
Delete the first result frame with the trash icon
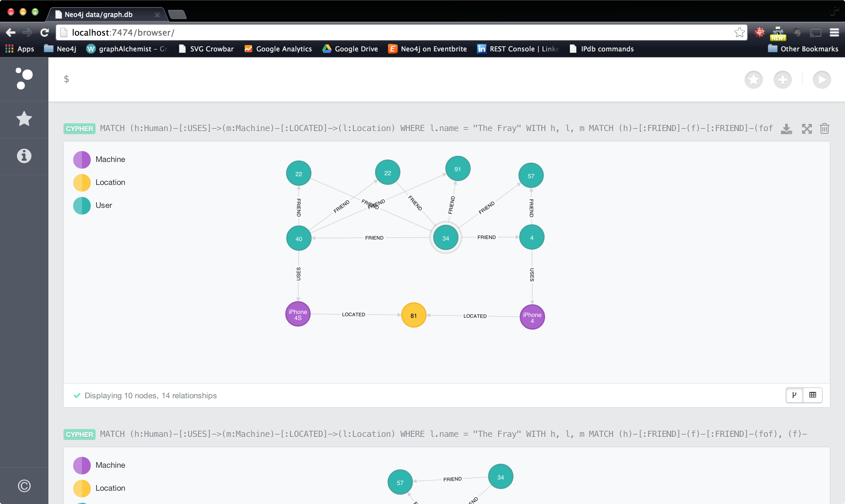[824, 129]
